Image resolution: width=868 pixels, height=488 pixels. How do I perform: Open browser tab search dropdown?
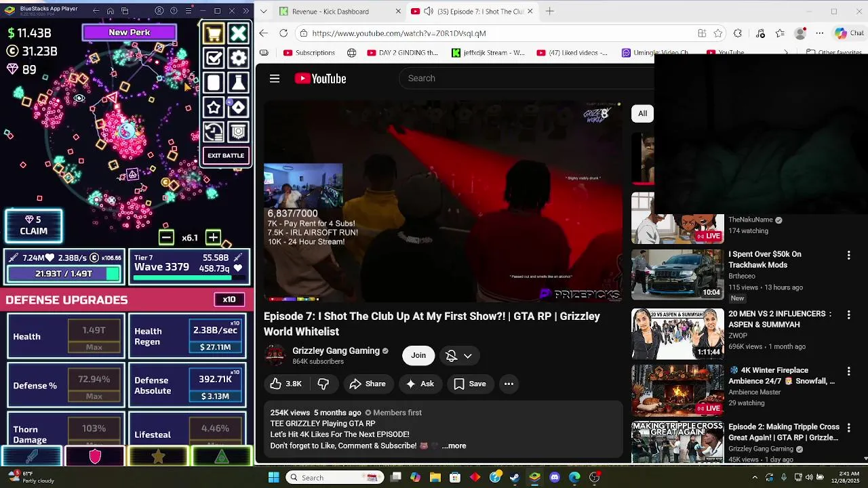tap(264, 12)
